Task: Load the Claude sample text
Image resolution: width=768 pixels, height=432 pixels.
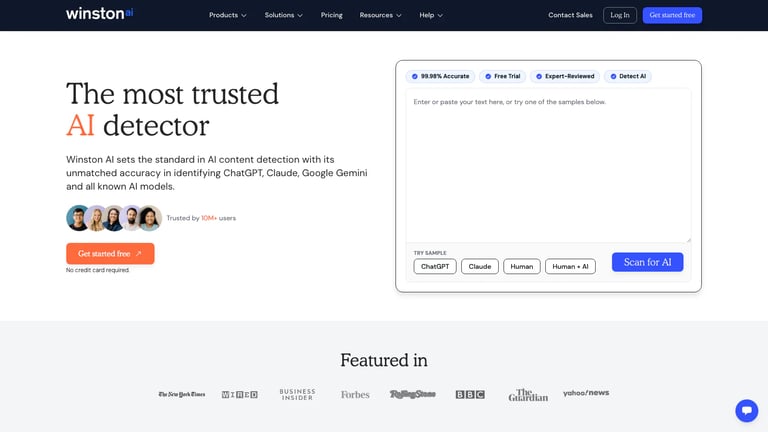Action: click(480, 266)
